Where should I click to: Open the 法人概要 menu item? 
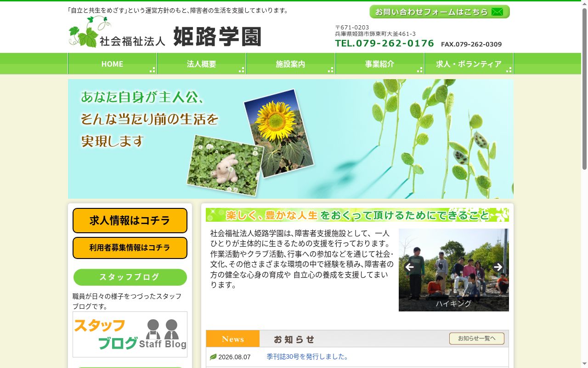[x=201, y=63]
